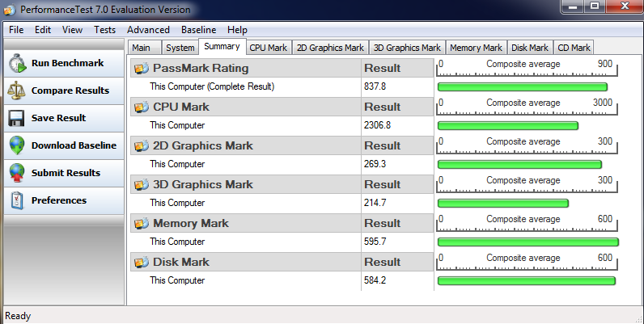Image resolution: width=644 pixels, height=324 pixels.
Task: Open the Tests menu
Action: click(104, 30)
